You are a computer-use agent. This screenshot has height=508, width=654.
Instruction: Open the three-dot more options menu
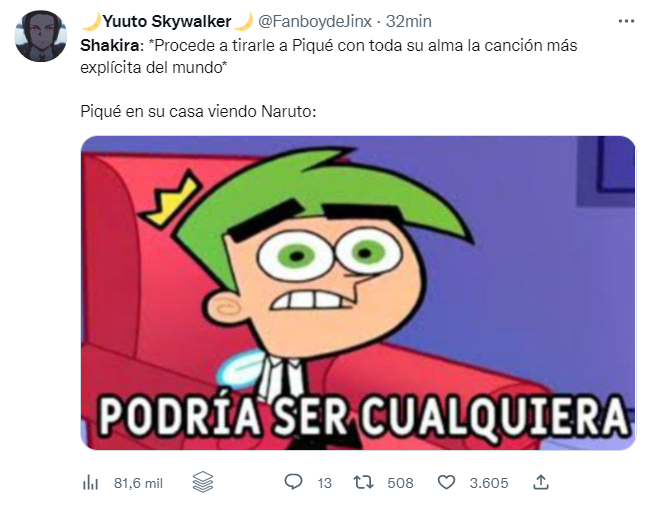(x=626, y=21)
